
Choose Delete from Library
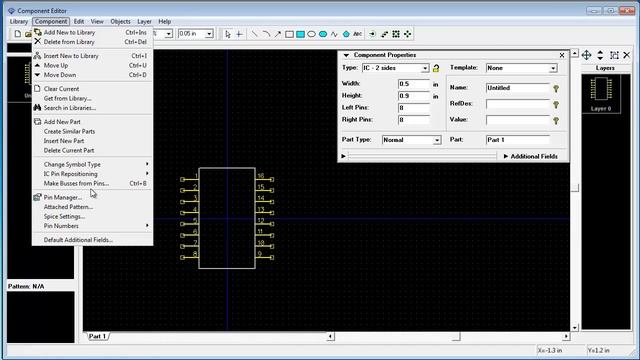92,42
